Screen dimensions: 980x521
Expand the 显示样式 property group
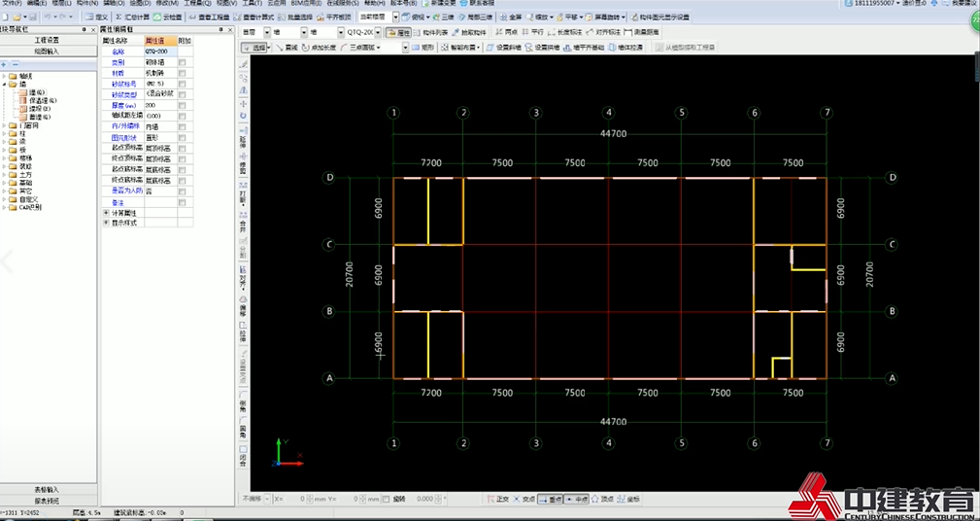tap(106, 223)
